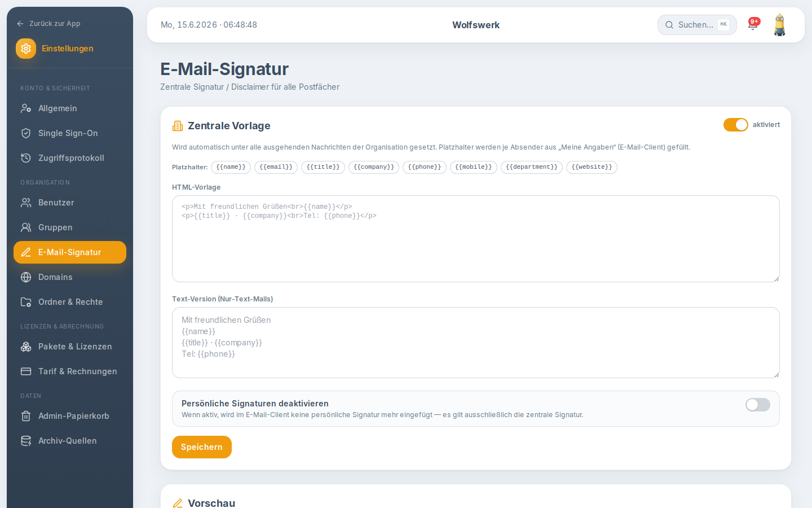Click the date and time display
This screenshot has width=812, height=508.
pyautogui.click(x=209, y=25)
